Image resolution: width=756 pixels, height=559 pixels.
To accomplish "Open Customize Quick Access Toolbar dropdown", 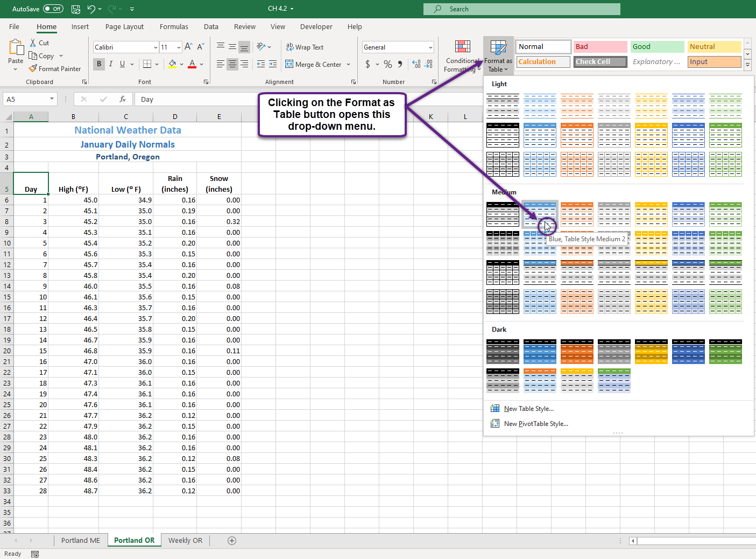I will (132, 9).
